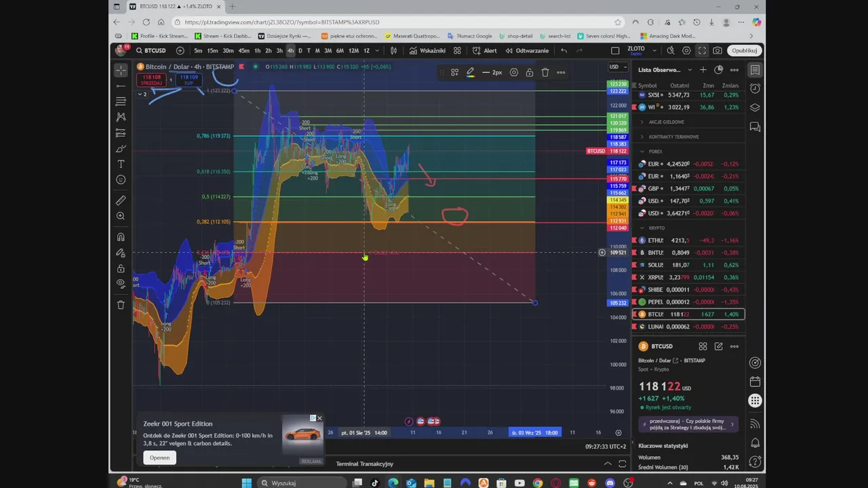Open the Terminal Transakcyjny panel tab

click(364, 464)
